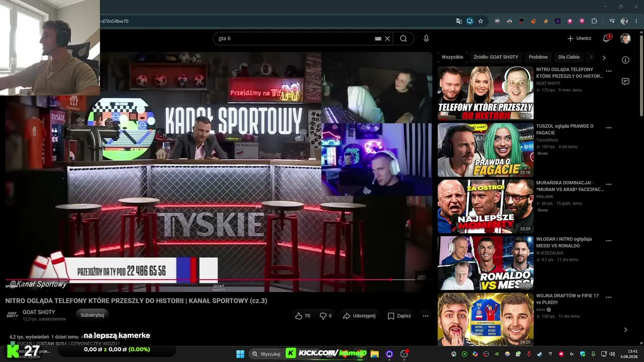
Task: Open options menu for MURAŃSKA DOMINACJA suggestion
Action: (609, 185)
